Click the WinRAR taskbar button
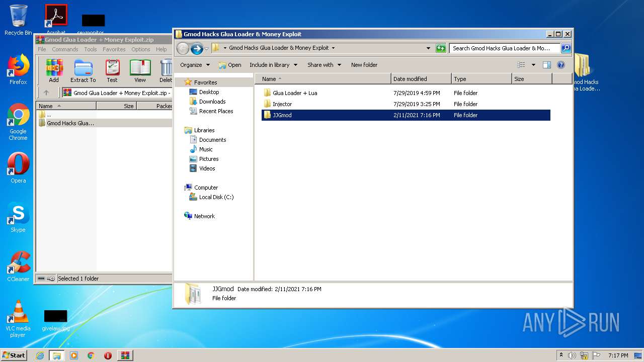This screenshot has width=644, height=362. 125,355
